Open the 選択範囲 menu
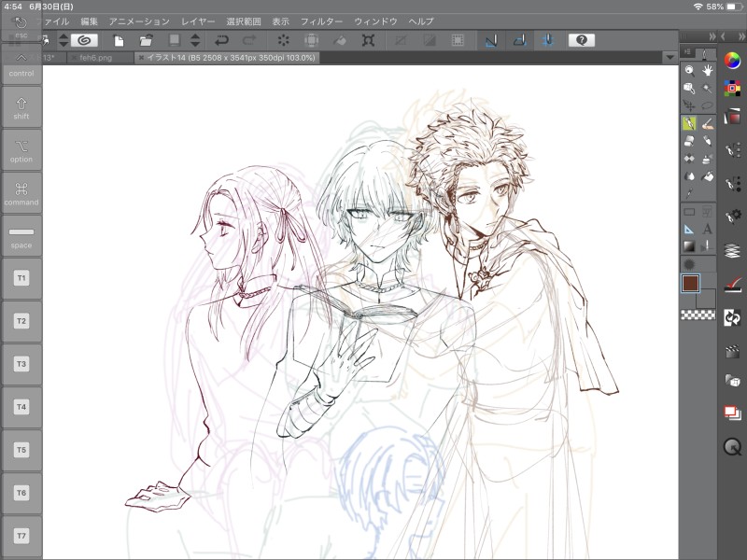The height and width of the screenshot is (560, 747). tap(244, 21)
